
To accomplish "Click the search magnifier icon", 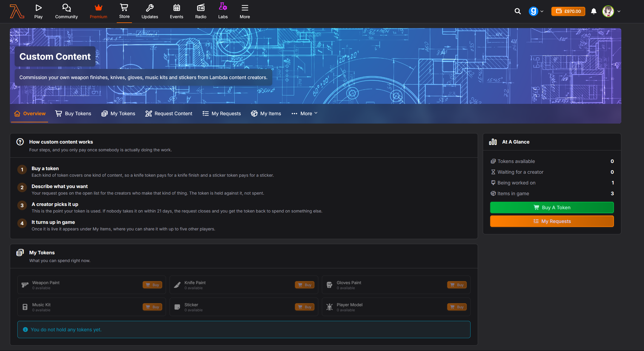I will point(518,11).
